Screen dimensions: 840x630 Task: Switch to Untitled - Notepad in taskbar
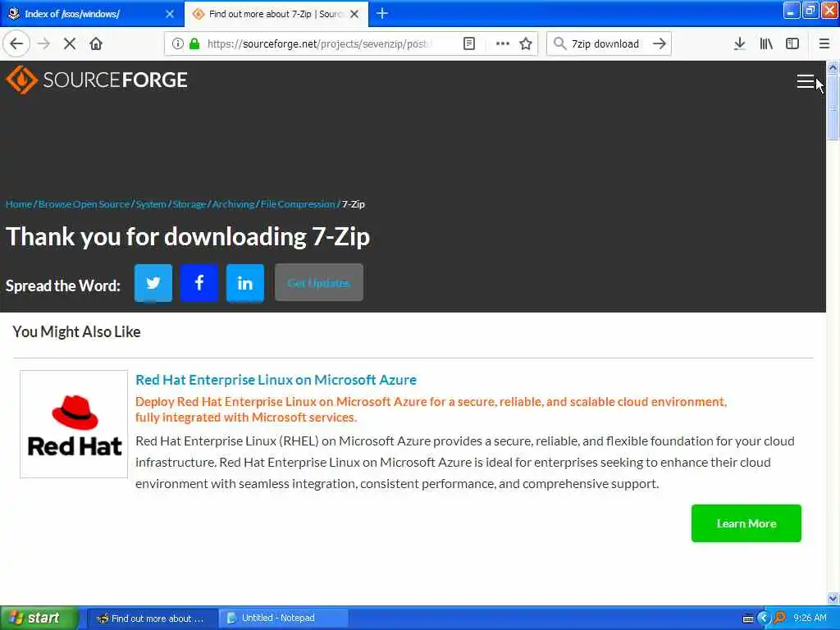[284, 619]
